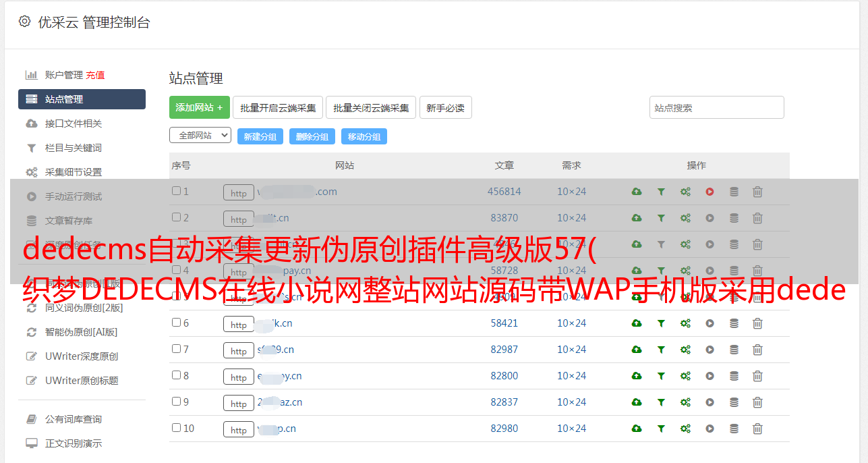
Task: Select row 10 checkbox
Action: (176, 428)
